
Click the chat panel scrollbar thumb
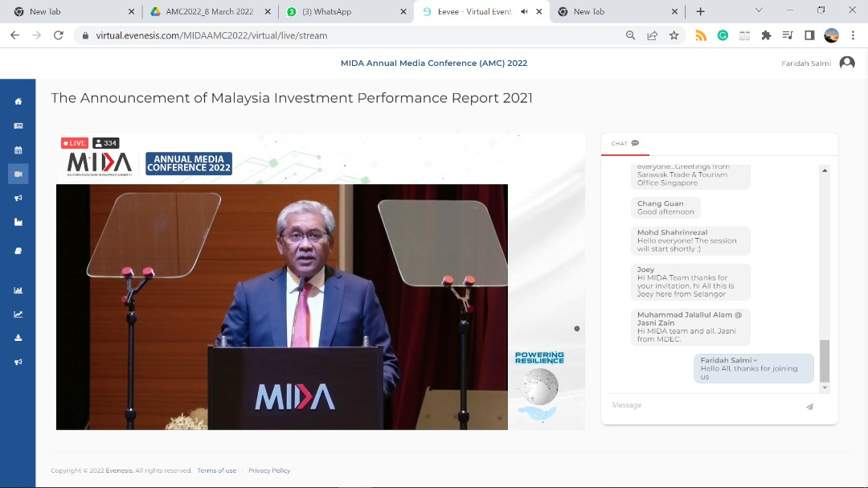pyautogui.click(x=825, y=361)
